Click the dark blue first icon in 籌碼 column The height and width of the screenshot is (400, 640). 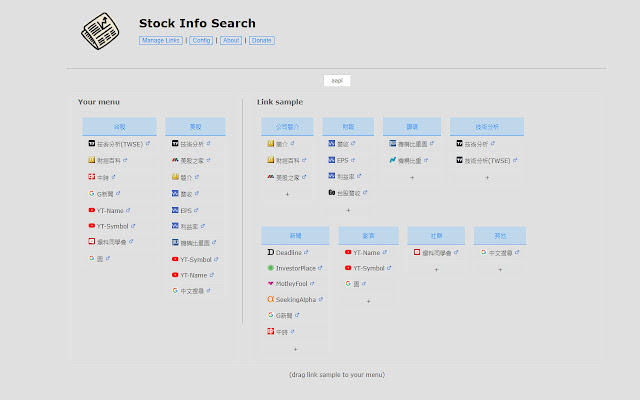(x=393, y=143)
